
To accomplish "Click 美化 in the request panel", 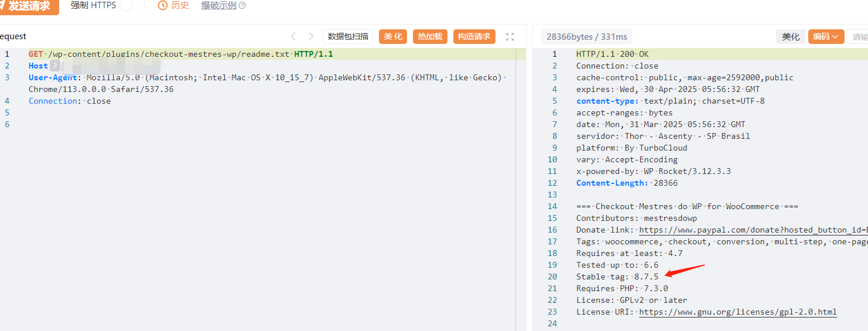I will [393, 36].
